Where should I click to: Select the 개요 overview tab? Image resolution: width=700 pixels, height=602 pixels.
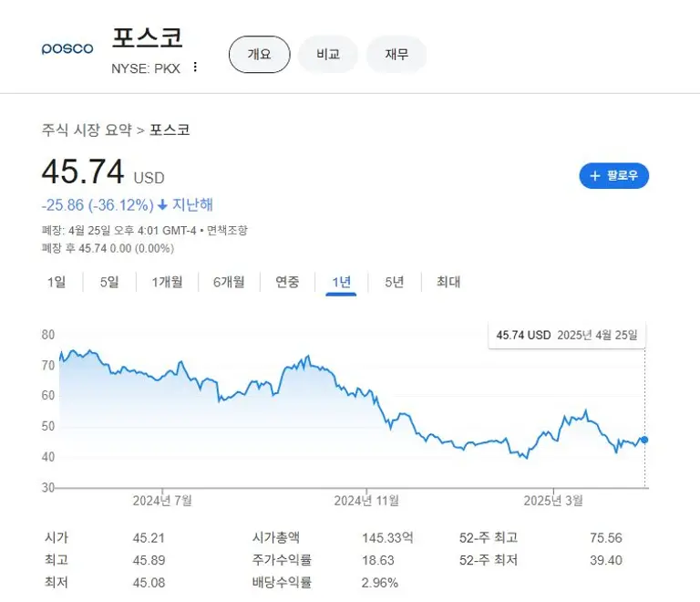point(259,55)
